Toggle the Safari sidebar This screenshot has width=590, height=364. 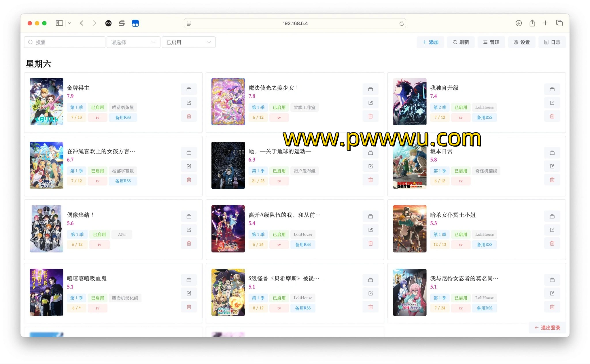59,23
